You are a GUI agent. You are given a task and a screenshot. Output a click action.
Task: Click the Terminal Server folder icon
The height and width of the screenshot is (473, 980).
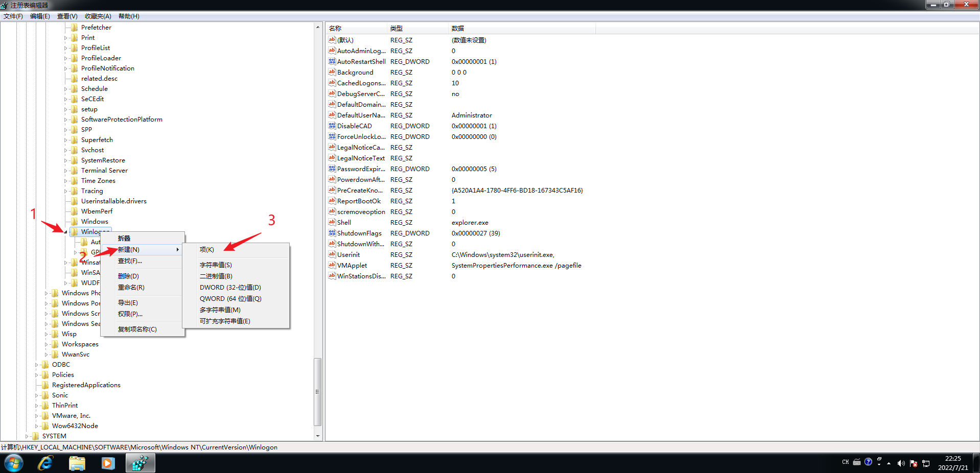75,171
